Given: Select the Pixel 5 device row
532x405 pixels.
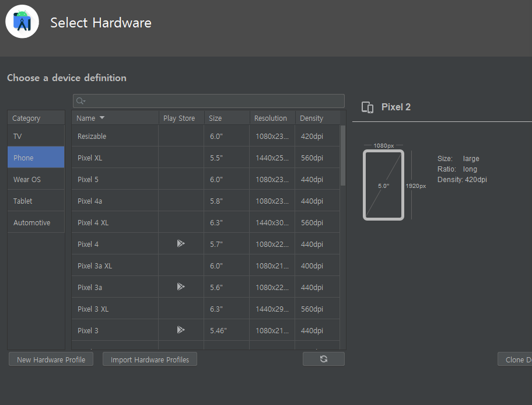Looking at the screenshot, I should (205, 179).
